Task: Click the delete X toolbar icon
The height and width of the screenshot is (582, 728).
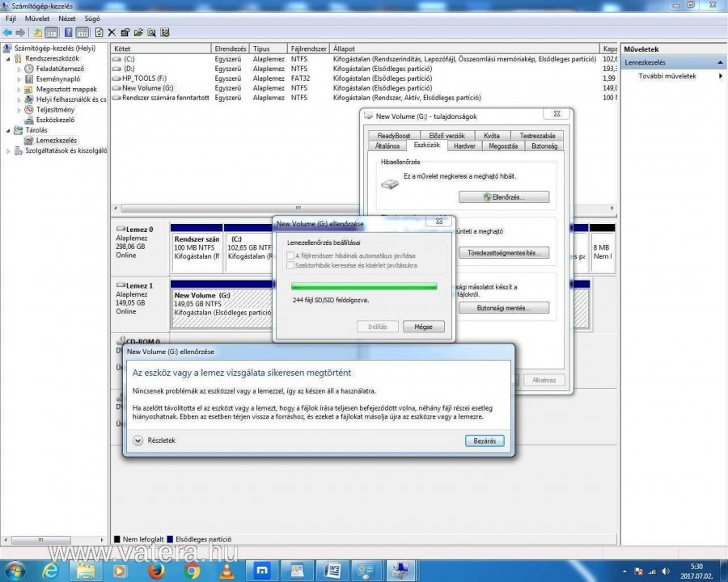Action: [112, 32]
